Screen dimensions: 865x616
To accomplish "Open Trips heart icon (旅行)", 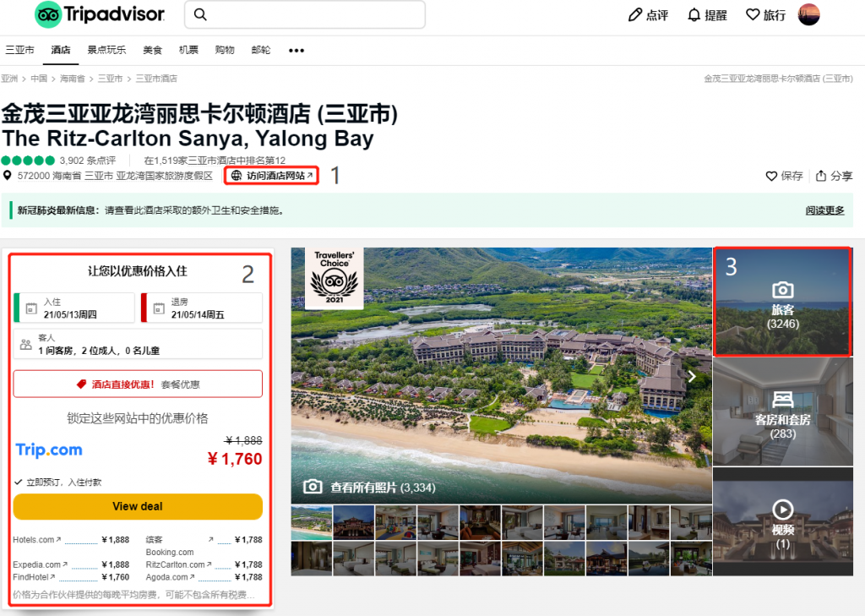I will coord(753,14).
